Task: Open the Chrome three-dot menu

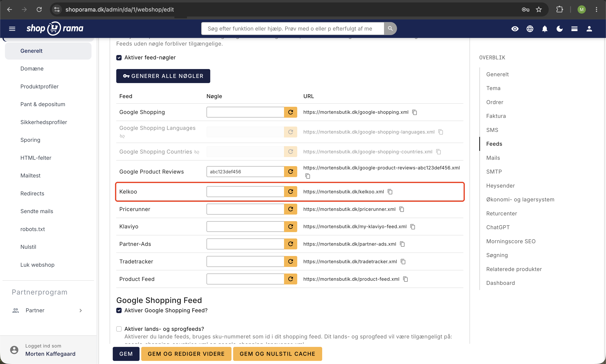Action: (596, 9)
